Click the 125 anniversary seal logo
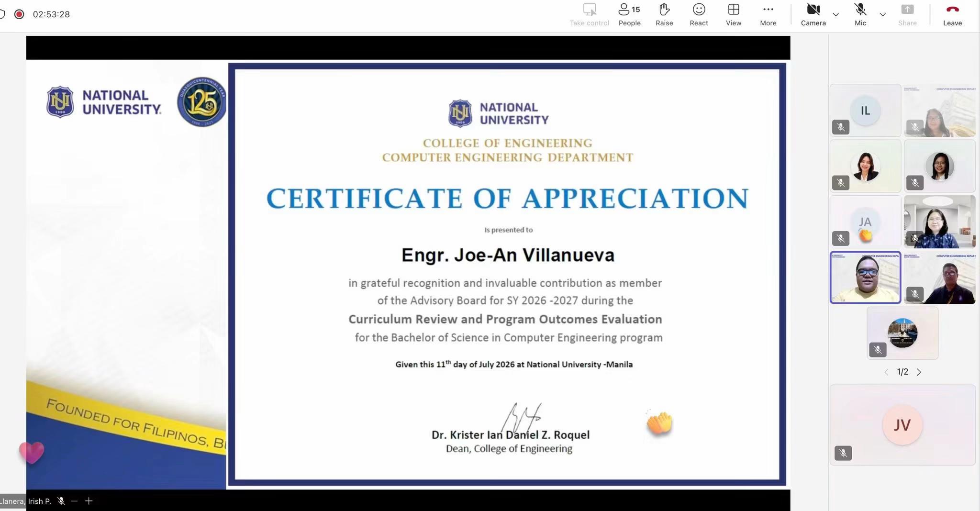The height and width of the screenshot is (511, 980). 201,101
